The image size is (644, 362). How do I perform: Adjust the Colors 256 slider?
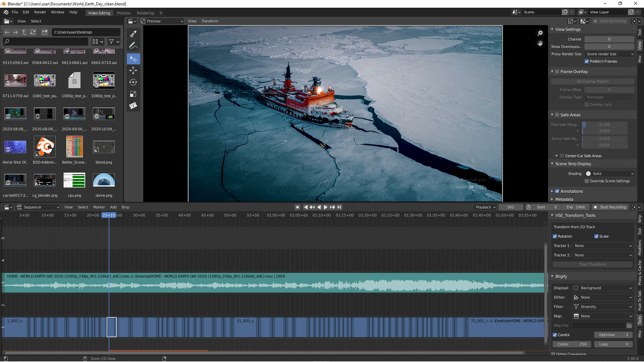click(572, 344)
